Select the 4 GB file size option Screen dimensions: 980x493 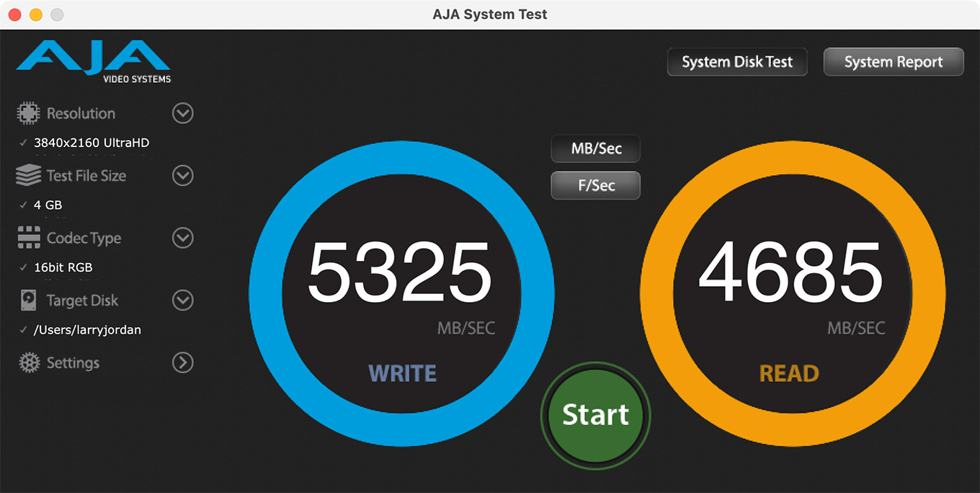click(x=48, y=205)
